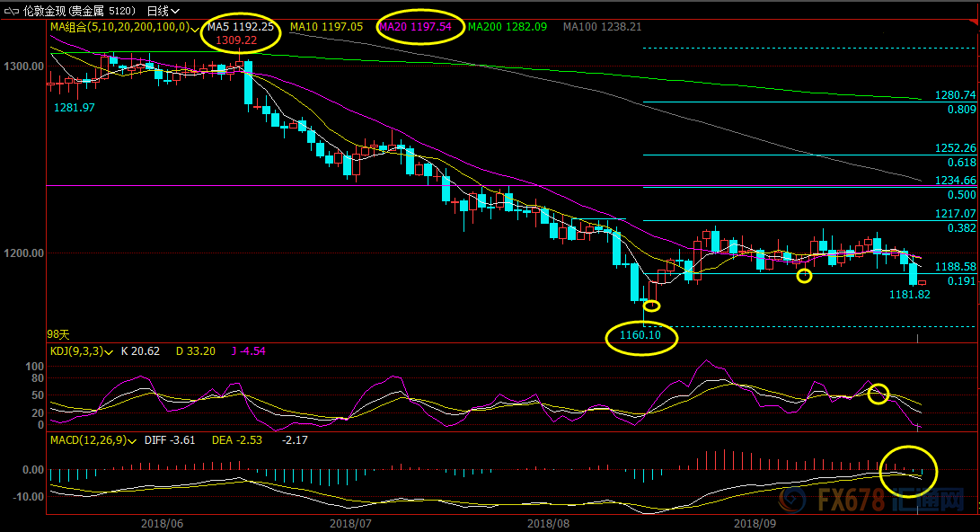This screenshot has height=532, width=980.
Task: Select the MA100 1238.21 legend label
Action: (602, 27)
